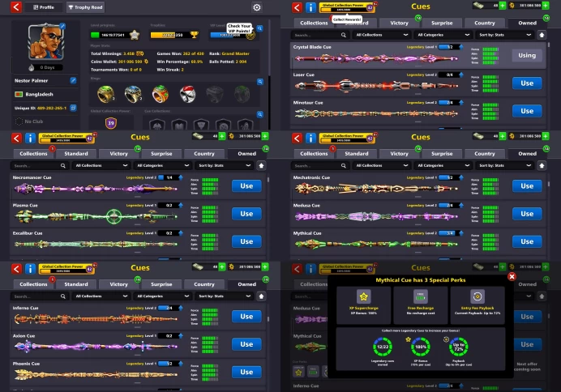Click green plus beside cash in Necromancer Cue panel
Screen dimensions: 561x392
(x=222, y=136)
